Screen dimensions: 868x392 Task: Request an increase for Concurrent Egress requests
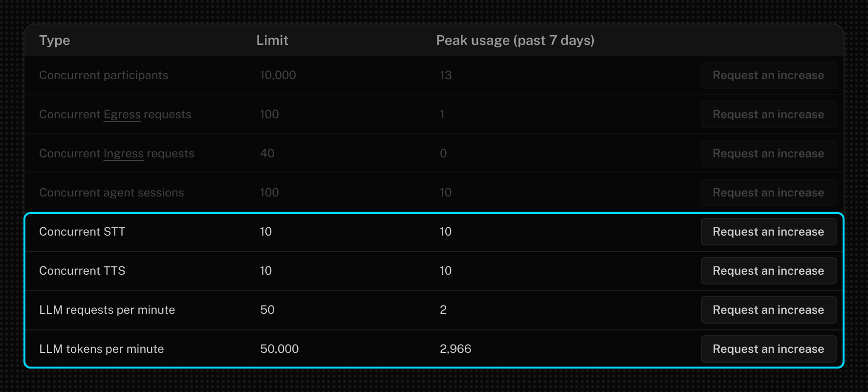[768, 114]
